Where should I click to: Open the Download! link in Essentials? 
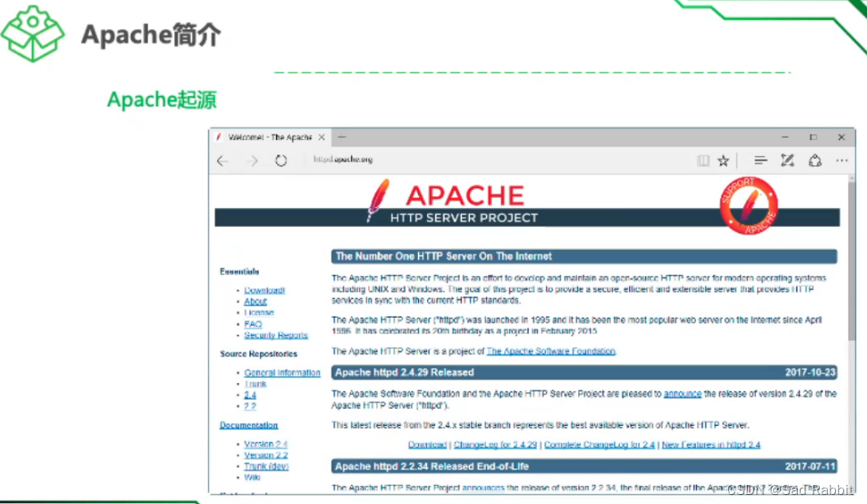[264, 290]
